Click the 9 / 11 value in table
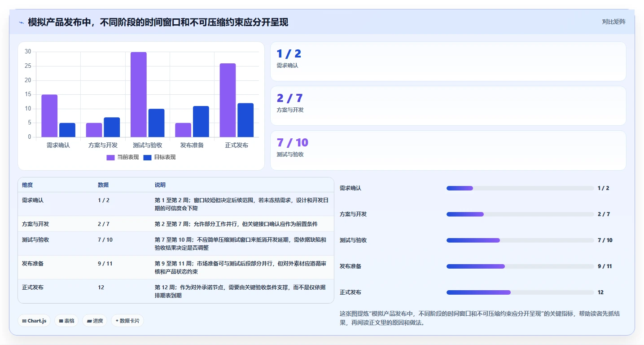Screen dimensions: 644x345 (105, 264)
